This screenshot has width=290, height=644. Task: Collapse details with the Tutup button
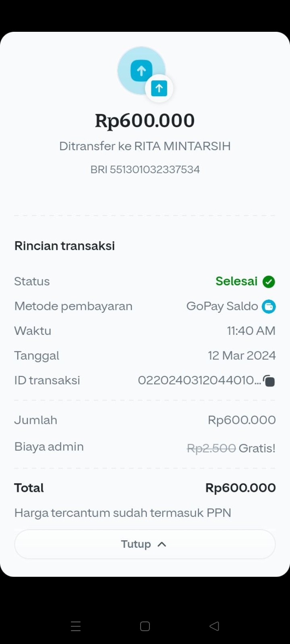pos(145,544)
